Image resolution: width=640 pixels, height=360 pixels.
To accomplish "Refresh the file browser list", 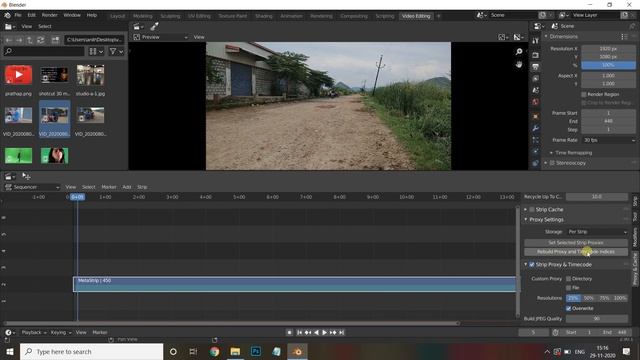I will point(41,40).
